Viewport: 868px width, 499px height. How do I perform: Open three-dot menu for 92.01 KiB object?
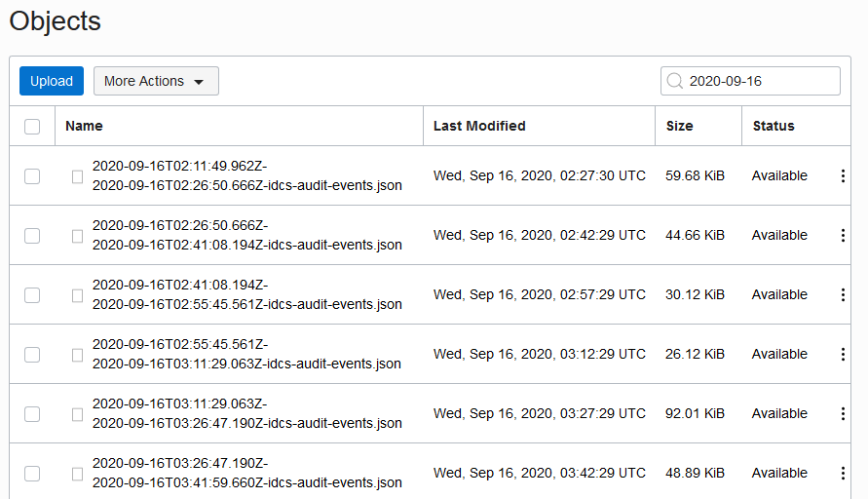pyautogui.click(x=843, y=414)
